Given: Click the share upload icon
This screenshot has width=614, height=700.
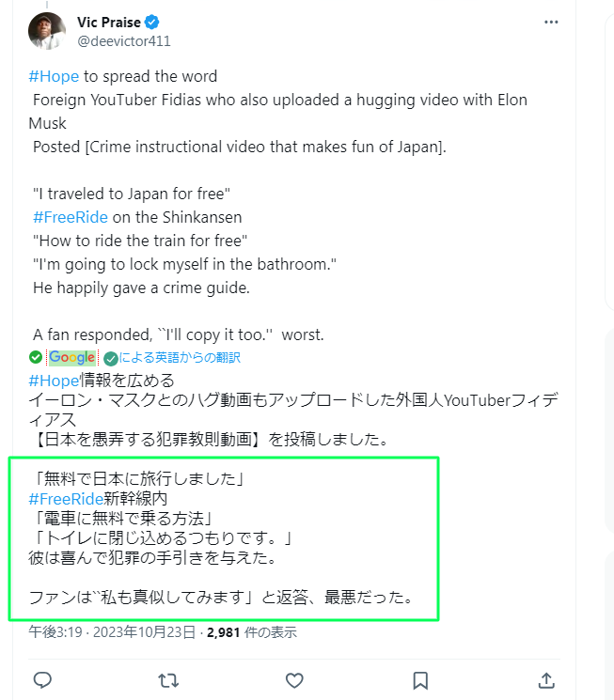Looking at the screenshot, I should [x=546, y=680].
